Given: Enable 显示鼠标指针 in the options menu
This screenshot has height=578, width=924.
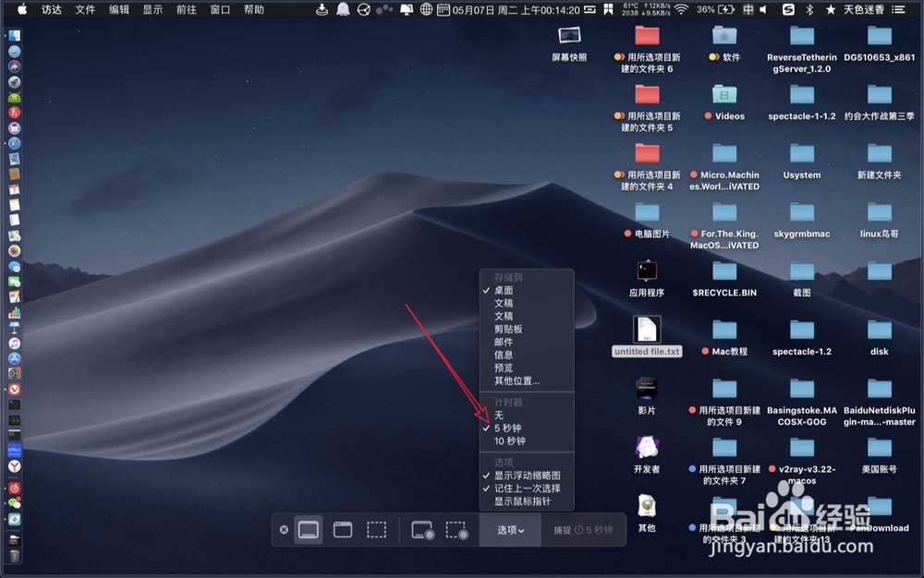Looking at the screenshot, I should tap(529, 501).
